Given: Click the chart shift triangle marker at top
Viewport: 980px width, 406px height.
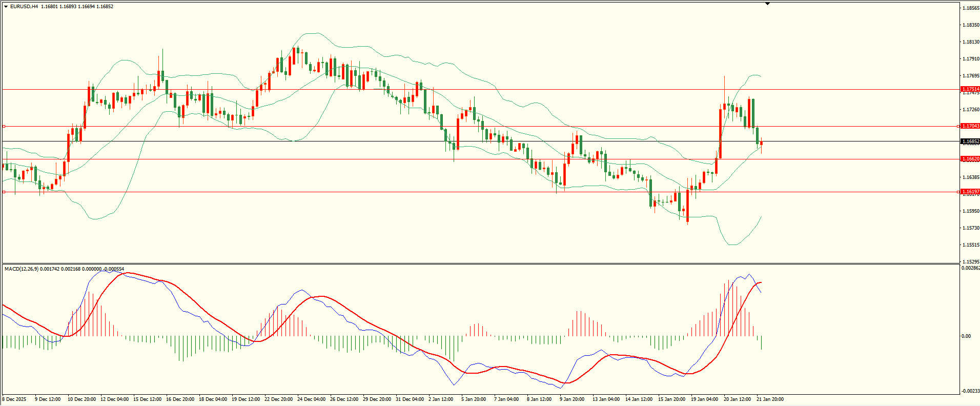Looking at the screenshot, I should pyautogui.click(x=767, y=4).
